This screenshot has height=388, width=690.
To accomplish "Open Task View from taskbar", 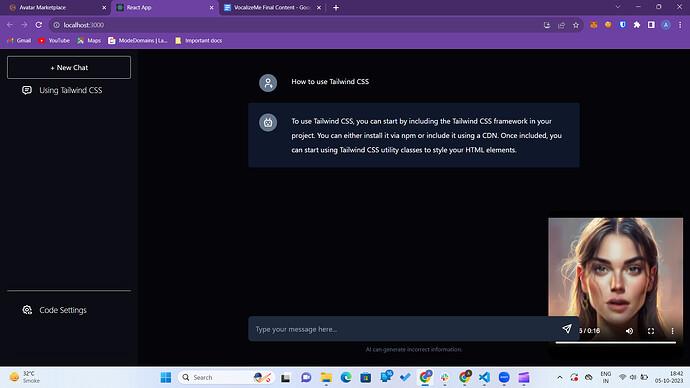I will tap(286, 377).
